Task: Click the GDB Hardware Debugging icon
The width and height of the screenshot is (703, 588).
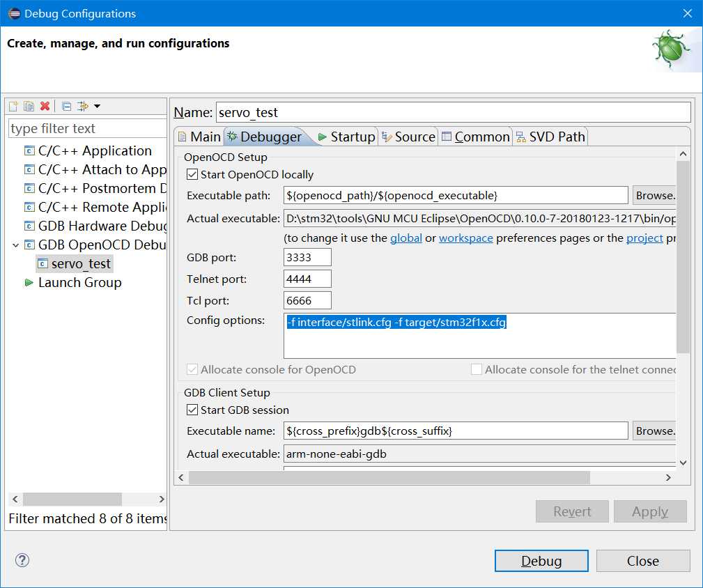Action: 29,226
